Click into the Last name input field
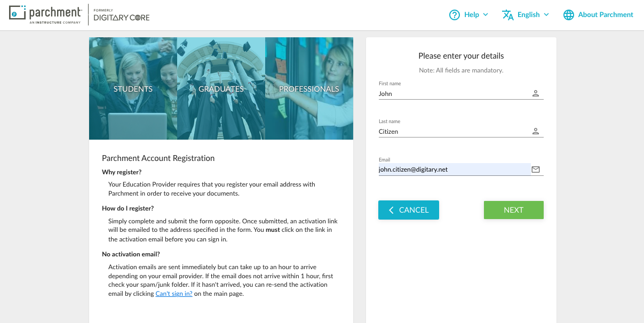 coord(454,132)
